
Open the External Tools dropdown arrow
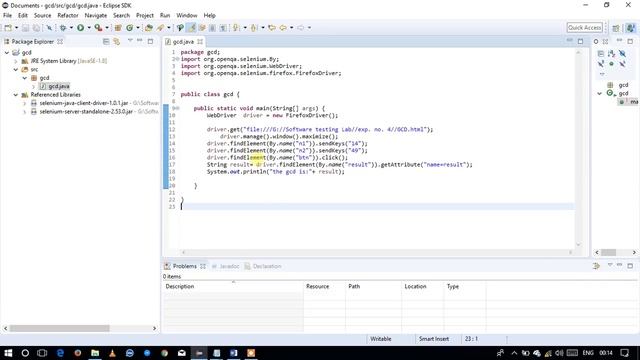click(x=107, y=28)
